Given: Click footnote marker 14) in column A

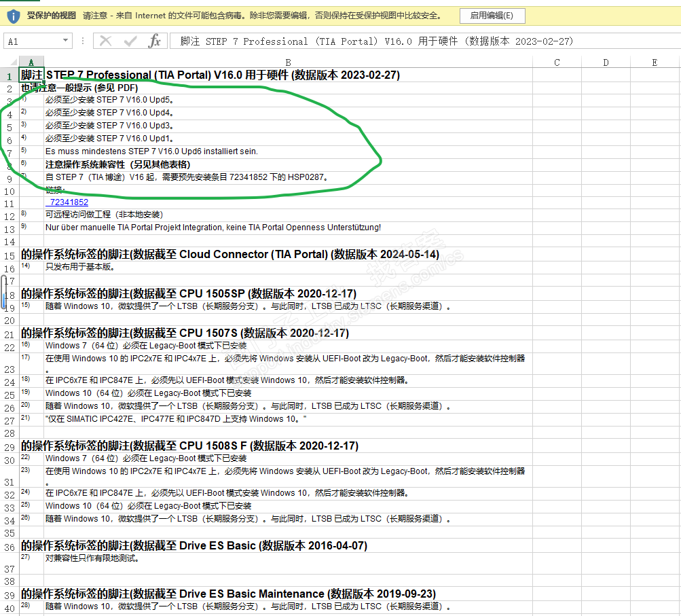Looking at the screenshot, I should click(25, 266).
